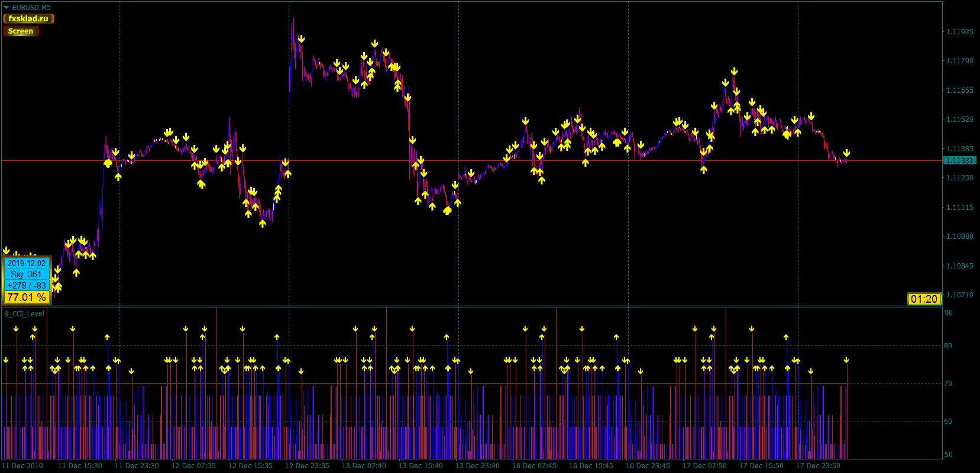Click the 77.01 % win-rate cell
Image resolution: width=980 pixels, height=473 pixels.
tap(27, 297)
